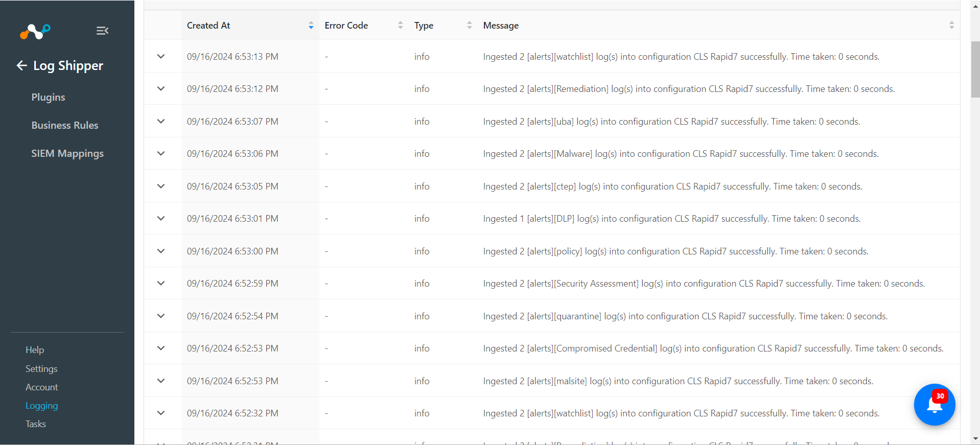Open Business Rules in sidebar

pyautogui.click(x=65, y=125)
